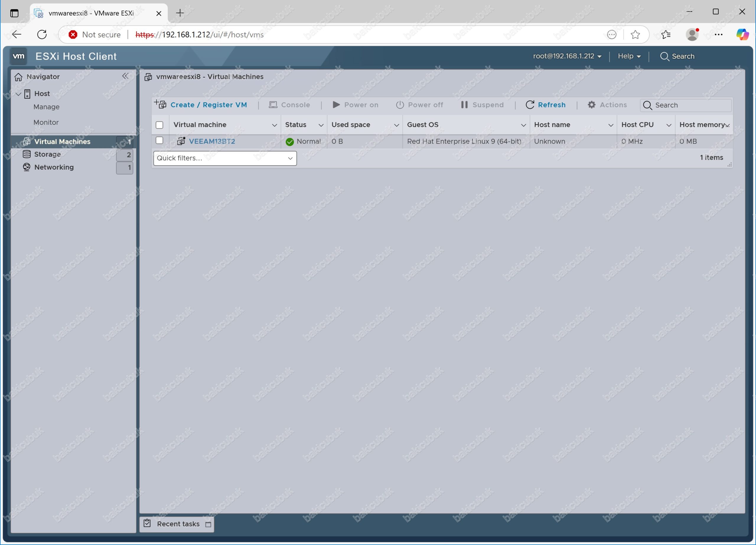Open Guest OS column dropdown arrow
Image resolution: width=756 pixels, height=545 pixels.
click(x=523, y=125)
